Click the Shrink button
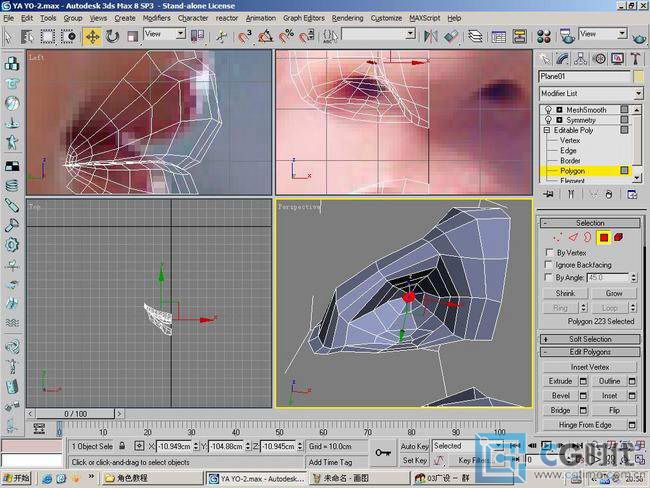Screen dimensions: 650x488 tap(565, 293)
